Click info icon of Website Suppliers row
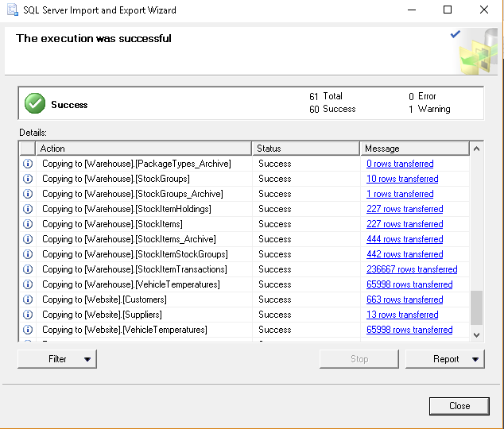 coord(27,315)
